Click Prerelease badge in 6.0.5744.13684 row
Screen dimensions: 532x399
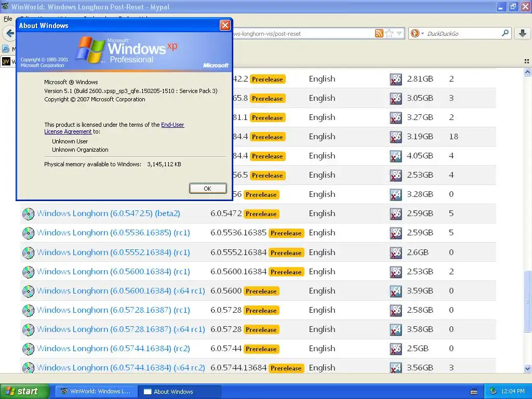286,368
